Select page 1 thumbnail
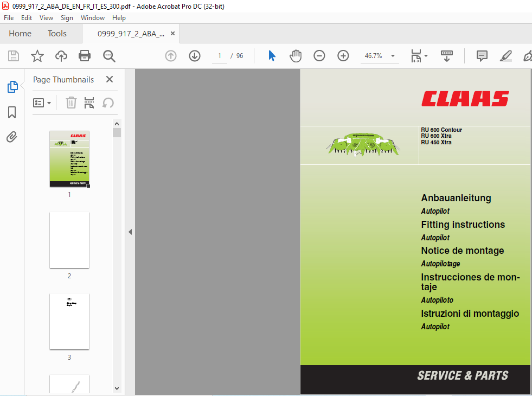Image resolution: width=532 pixels, height=396 pixels. click(69, 159)
